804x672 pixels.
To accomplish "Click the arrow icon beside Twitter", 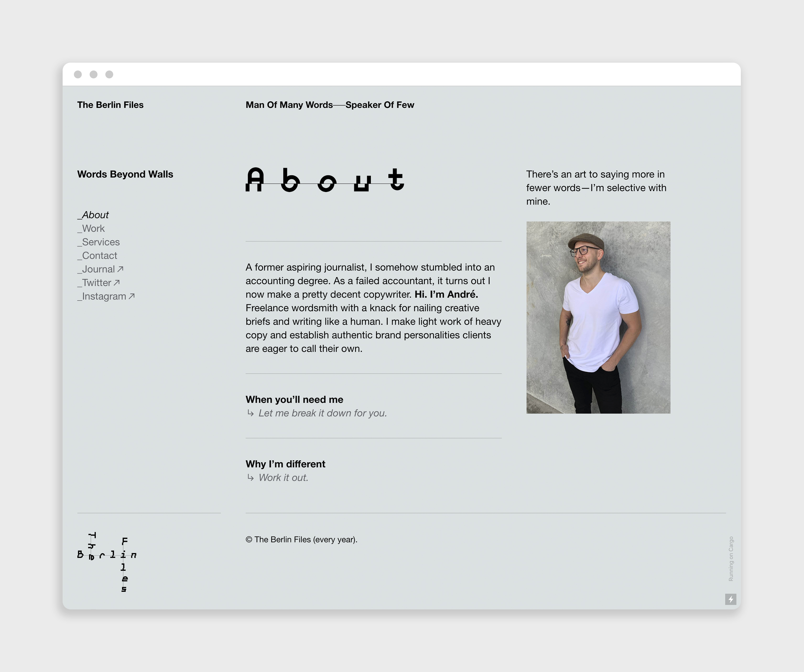I will click(x=117, y=283).
